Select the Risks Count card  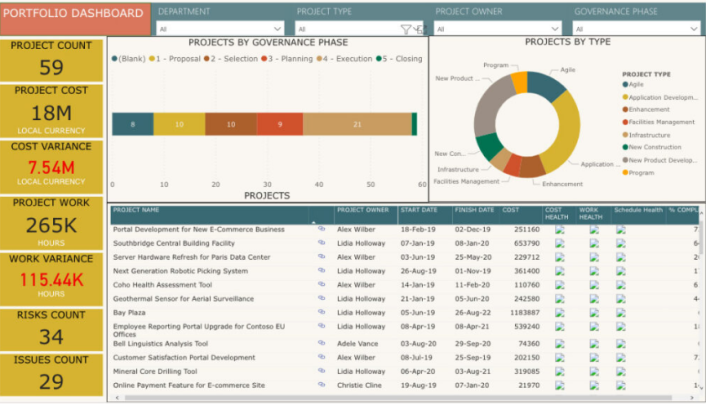pyautogui.click(x=52, y=330)
